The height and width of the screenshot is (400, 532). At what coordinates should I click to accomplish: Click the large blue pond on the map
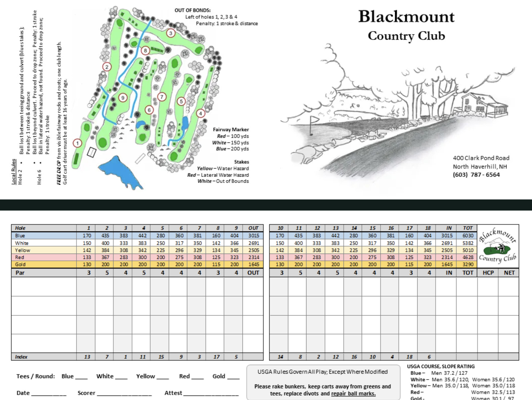point(121,172)
